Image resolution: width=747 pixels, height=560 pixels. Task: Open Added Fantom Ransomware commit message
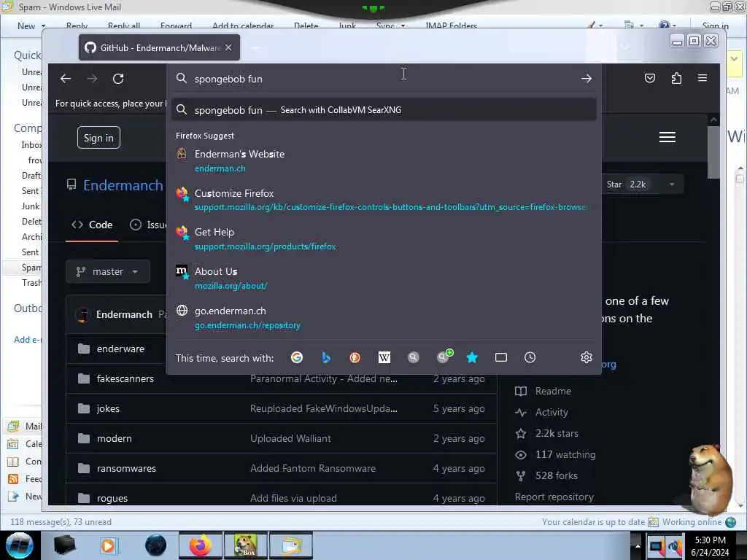313,469
